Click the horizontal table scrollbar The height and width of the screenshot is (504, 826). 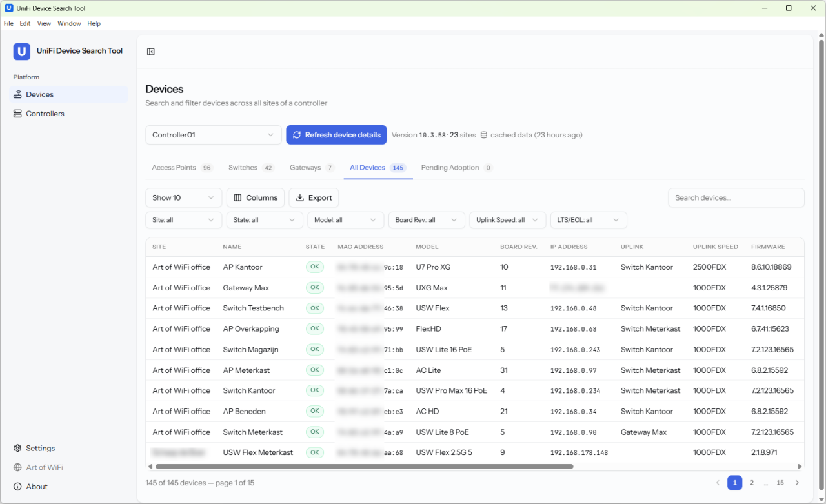[364, 466]
